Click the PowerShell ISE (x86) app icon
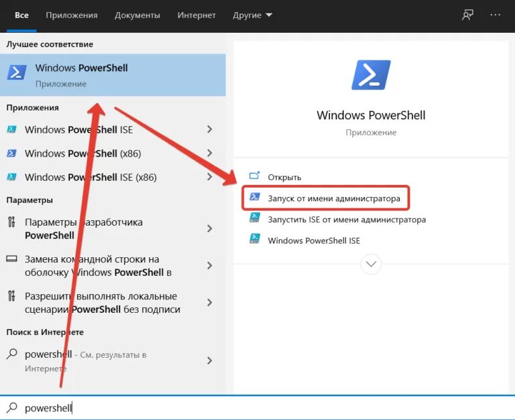 pyautogui.click(x=12, y=177)
